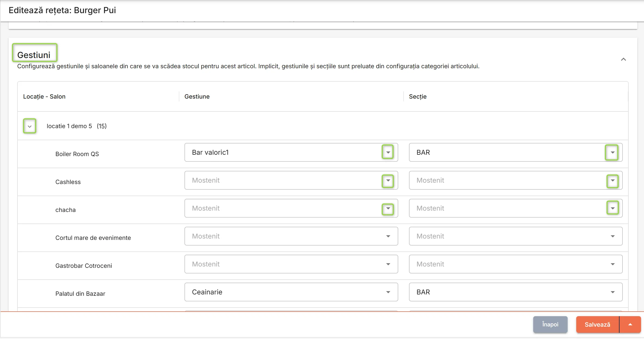Open the Salvează options arrow

630,324
